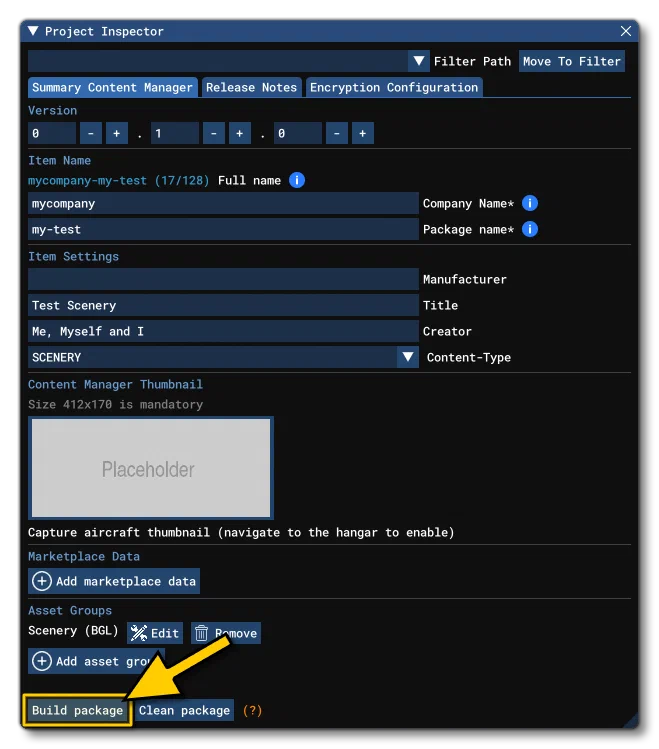The width and height of the screenshot is (659, 749).
Task: Click the 'Asset Groups' section heading
Action: tap(70, 610)
